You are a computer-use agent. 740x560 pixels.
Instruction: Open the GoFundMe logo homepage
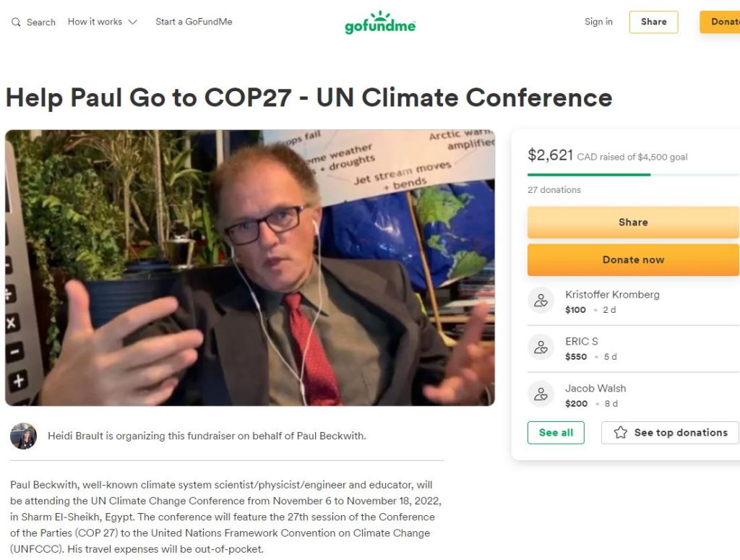point(380,23)
